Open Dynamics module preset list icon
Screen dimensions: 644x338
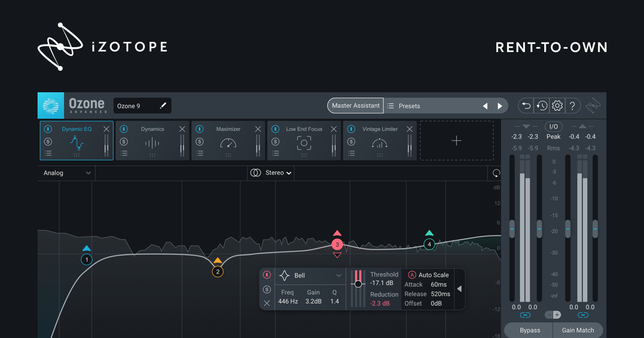(x=124, y=153)
